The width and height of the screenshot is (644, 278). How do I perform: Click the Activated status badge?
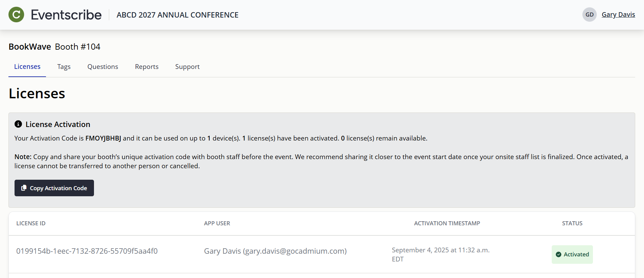click(572, 254)
